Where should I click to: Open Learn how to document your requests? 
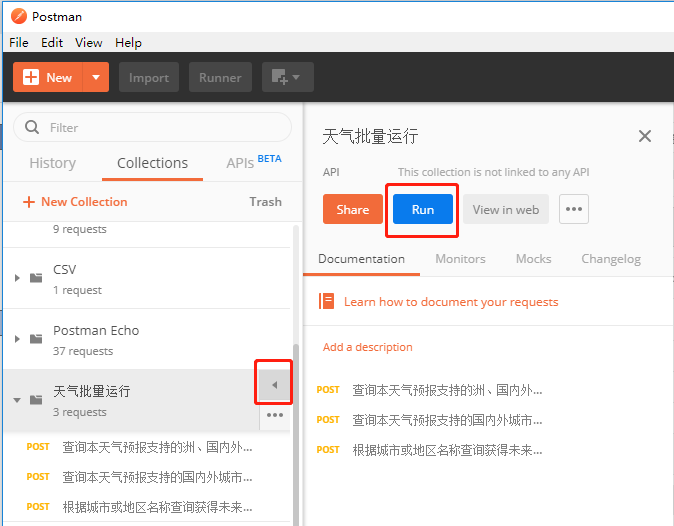tap(451, 302)
